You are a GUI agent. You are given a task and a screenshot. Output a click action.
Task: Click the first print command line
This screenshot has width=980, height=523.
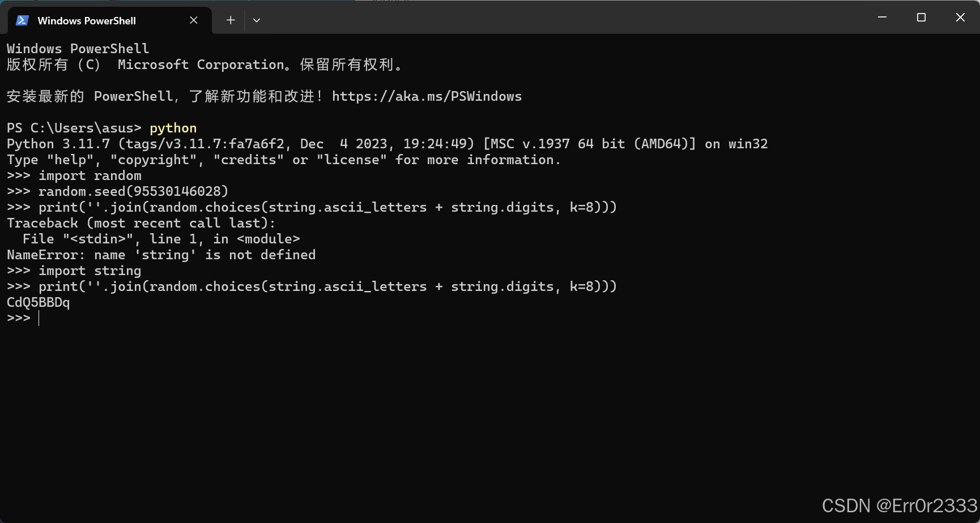click(x=312, y=207)
